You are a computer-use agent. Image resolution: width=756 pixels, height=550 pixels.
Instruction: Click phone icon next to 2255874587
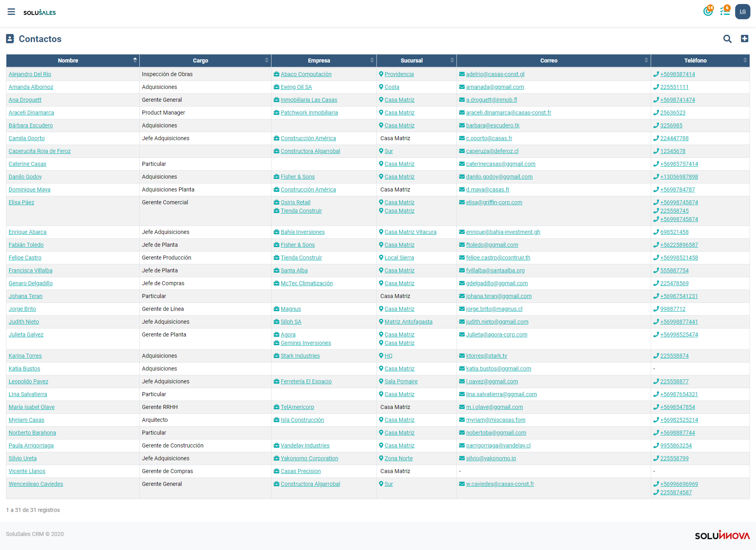[656, 492]
